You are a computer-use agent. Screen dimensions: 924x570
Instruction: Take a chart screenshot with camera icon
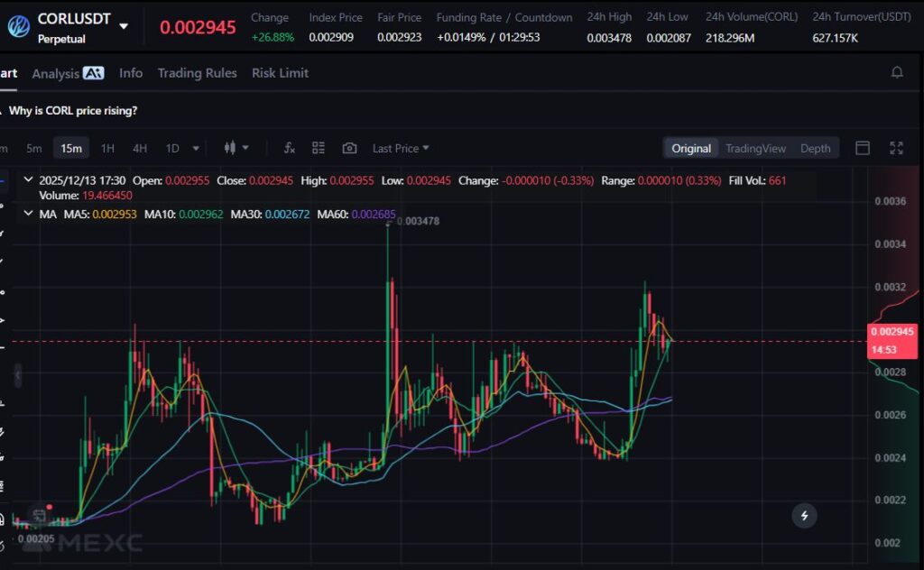click(349, 148)
